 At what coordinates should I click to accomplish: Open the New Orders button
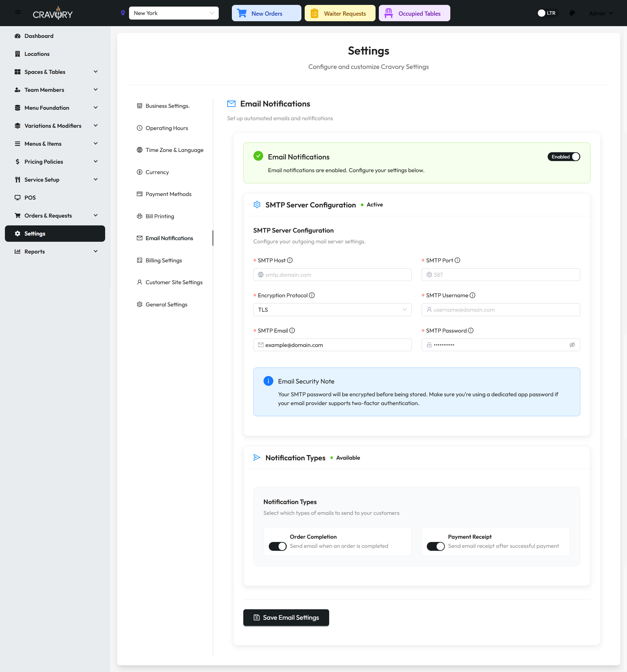coord(266,13)
